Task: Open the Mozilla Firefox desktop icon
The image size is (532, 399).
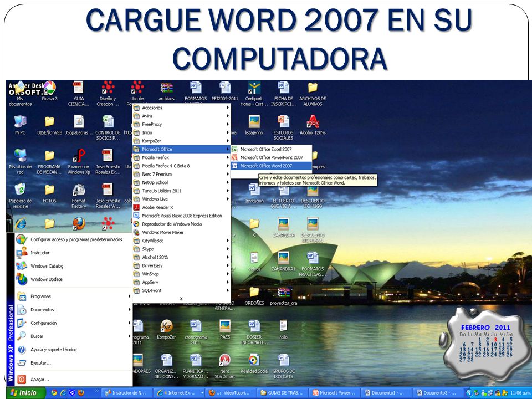Action: pyautogui.click(x=79, y=223)
